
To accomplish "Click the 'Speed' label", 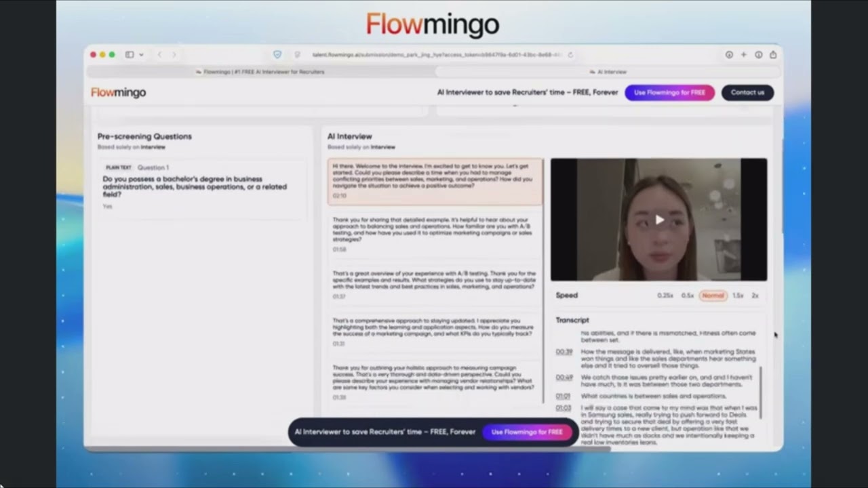I will tap(566, 296).
